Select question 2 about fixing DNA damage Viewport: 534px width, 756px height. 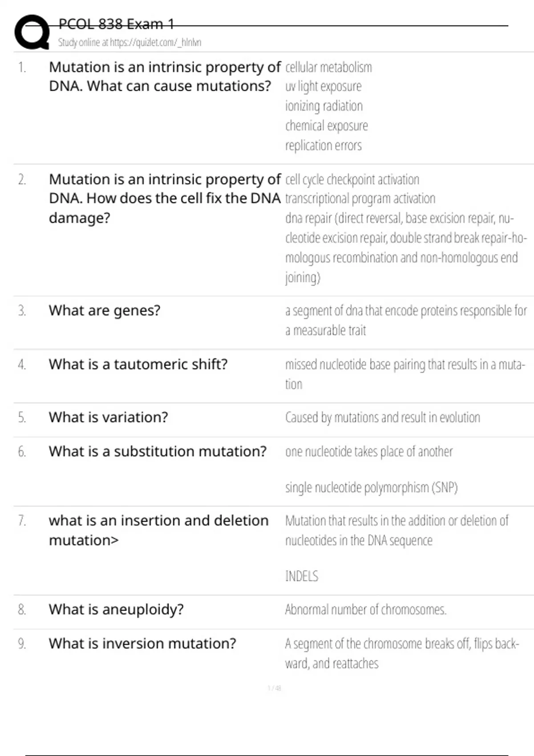(x=165, y=198)
